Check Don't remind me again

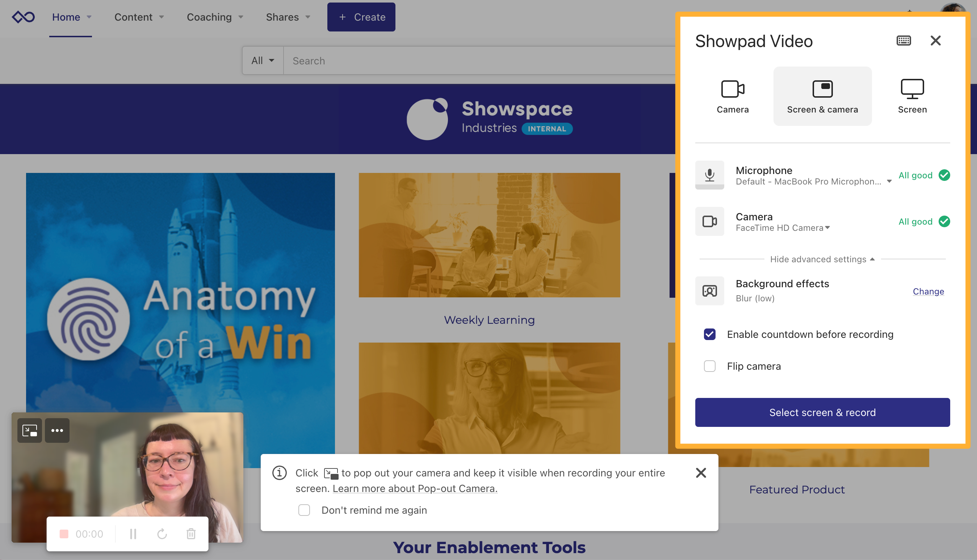304,510
